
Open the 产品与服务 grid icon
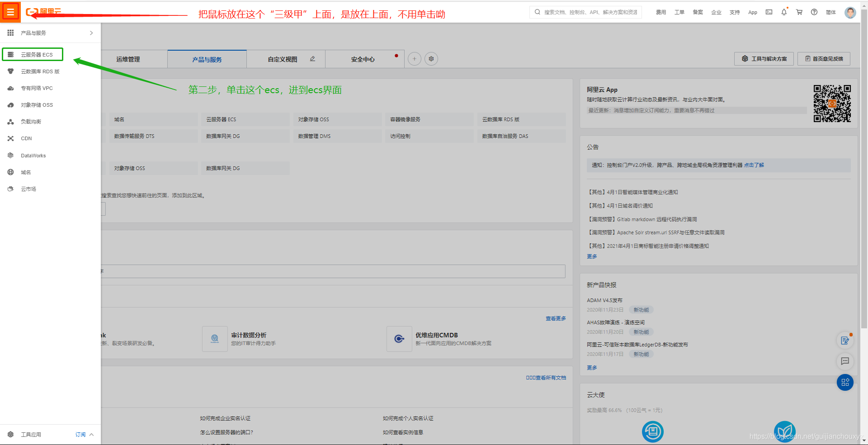click(x=10, y=33)
